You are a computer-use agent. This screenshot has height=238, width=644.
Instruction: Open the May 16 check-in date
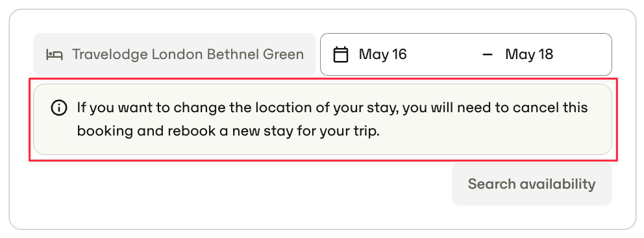[x=383, y=54]
